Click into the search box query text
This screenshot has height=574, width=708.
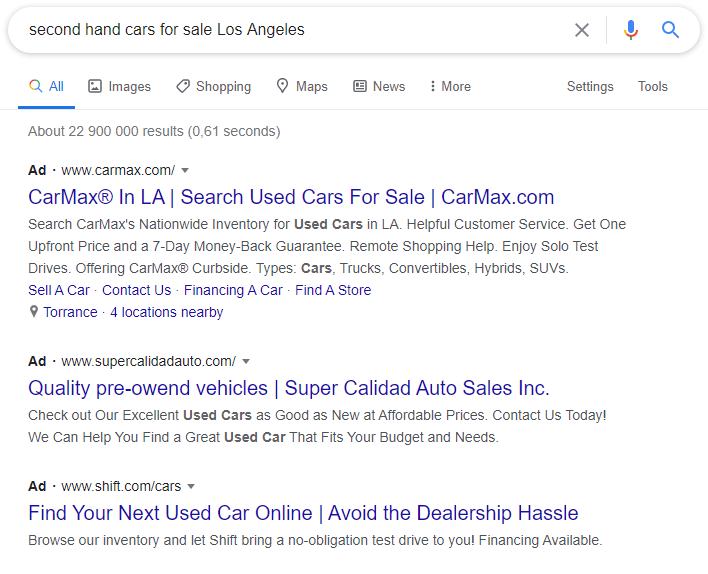pyautogui.click(x=167, y=30)
